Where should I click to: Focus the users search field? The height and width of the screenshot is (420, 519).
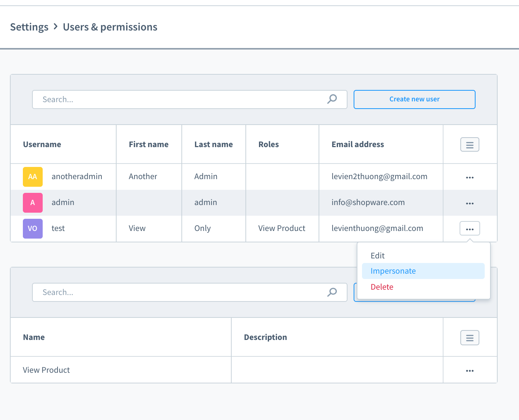[x=179, y=99]
